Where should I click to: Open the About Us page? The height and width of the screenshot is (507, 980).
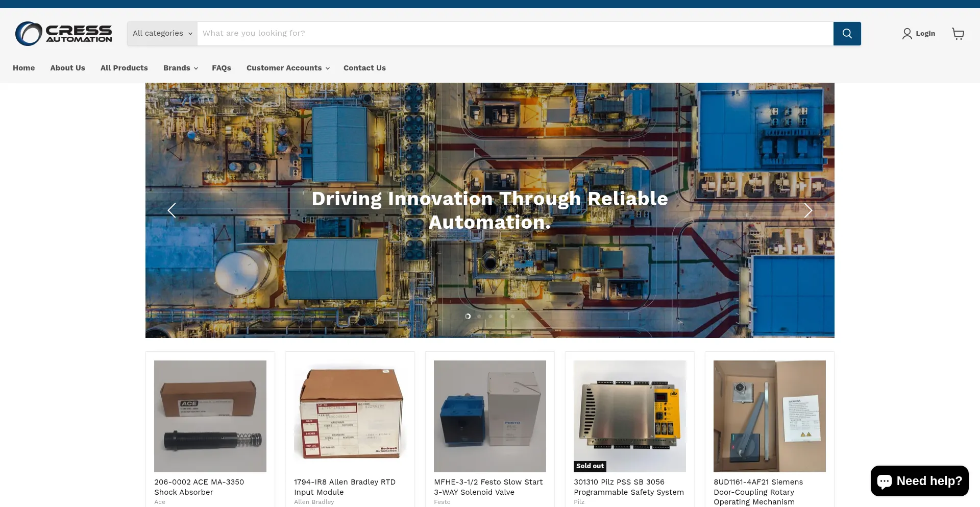(x=67, y=68)
